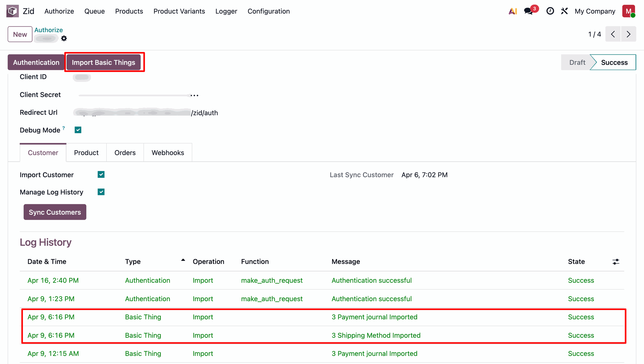644x364 pixels.
Task: Click the Import Basic Things button
Action: [x=103, y=62]
